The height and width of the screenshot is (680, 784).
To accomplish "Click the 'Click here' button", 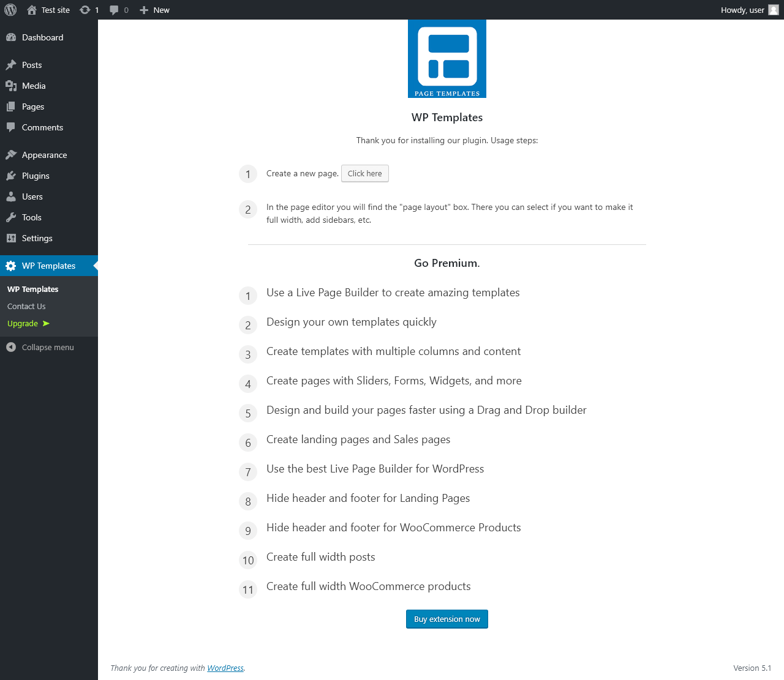I will (365, 173).
